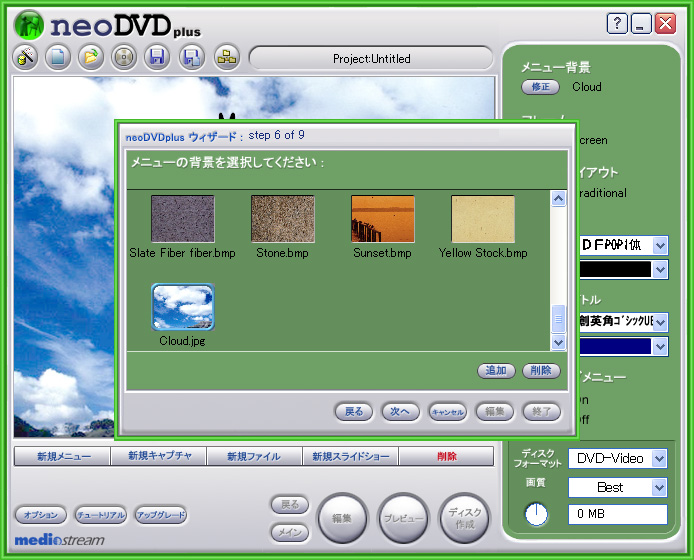Click the Project:Untitled title field
The width and height of the screenshot is (694, 560).
click(x=371, y=58)
